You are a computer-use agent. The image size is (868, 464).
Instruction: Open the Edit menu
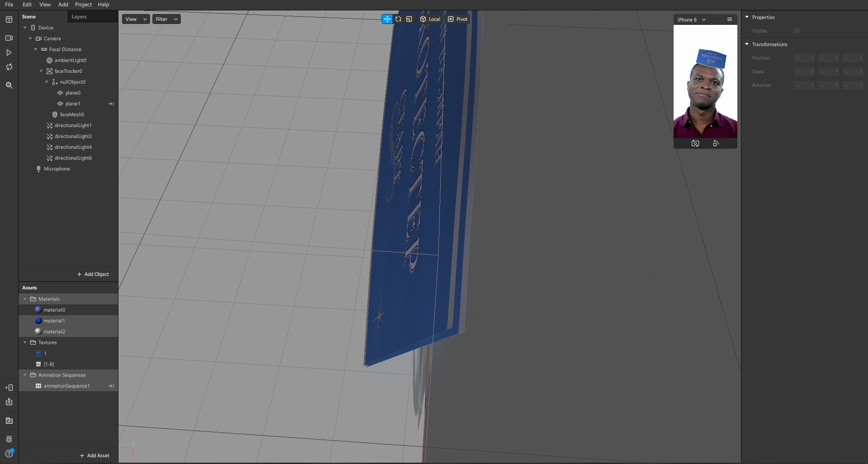(27, 5)
